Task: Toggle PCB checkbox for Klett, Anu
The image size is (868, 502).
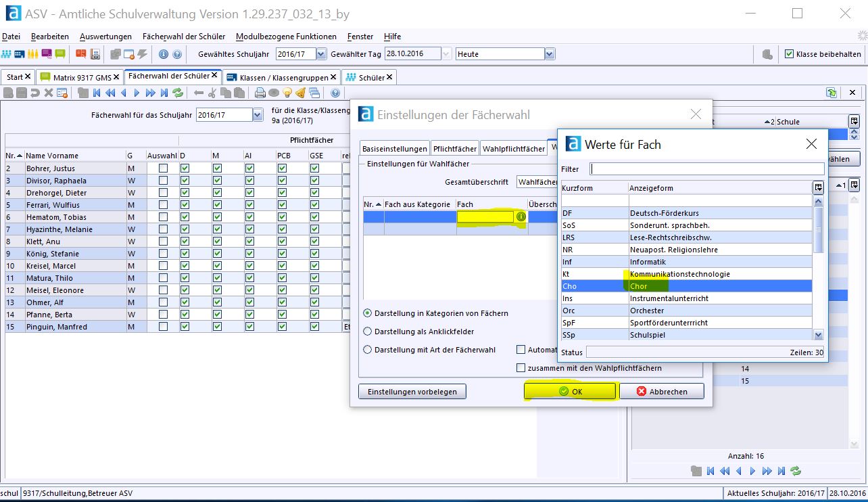Action: pyautogui.click(x=282, y=242)
